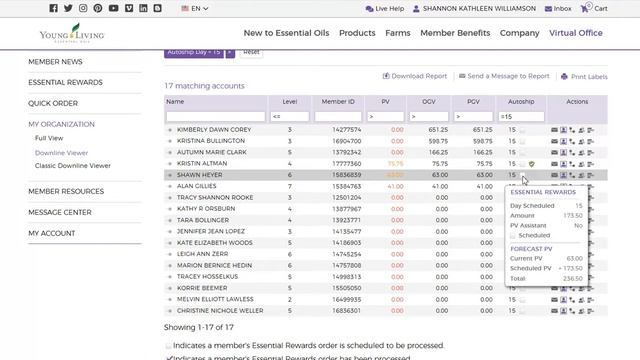Open the Facebook social icon
Image resolution: width=640 pixels, height=360 pixels.
tap(53, 8)
